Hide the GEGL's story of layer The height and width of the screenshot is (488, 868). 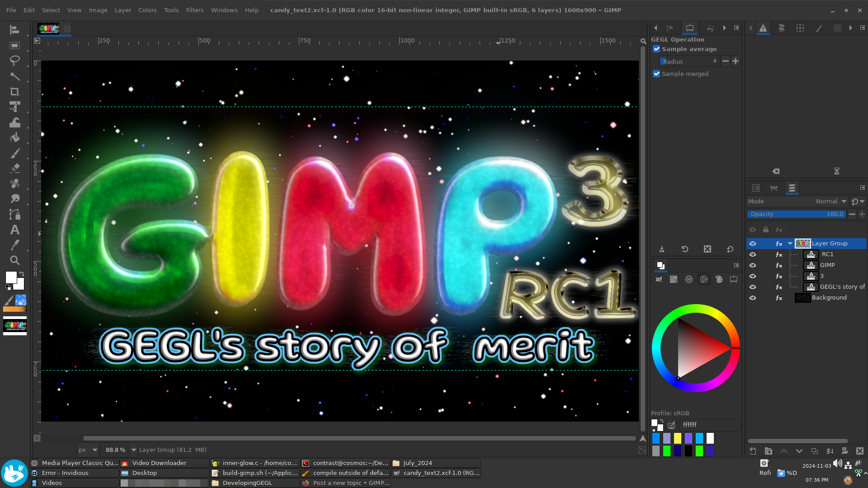tap(753, 287)
